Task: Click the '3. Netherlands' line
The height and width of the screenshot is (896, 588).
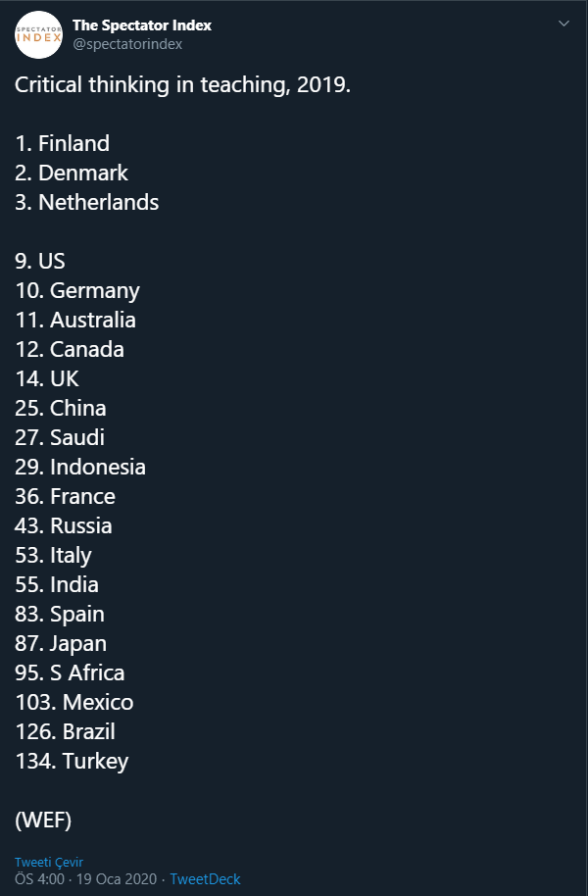Action: 86,202
